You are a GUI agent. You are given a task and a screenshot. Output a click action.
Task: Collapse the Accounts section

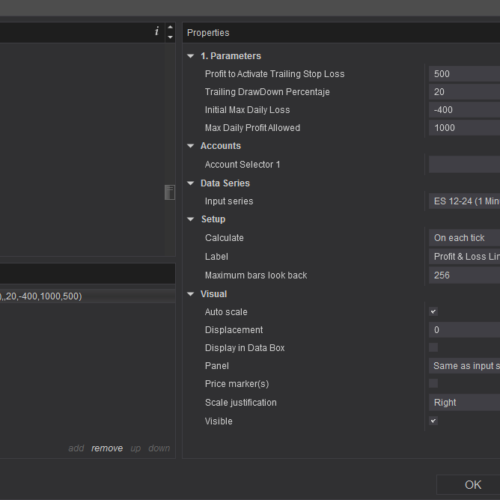[191, 146]
